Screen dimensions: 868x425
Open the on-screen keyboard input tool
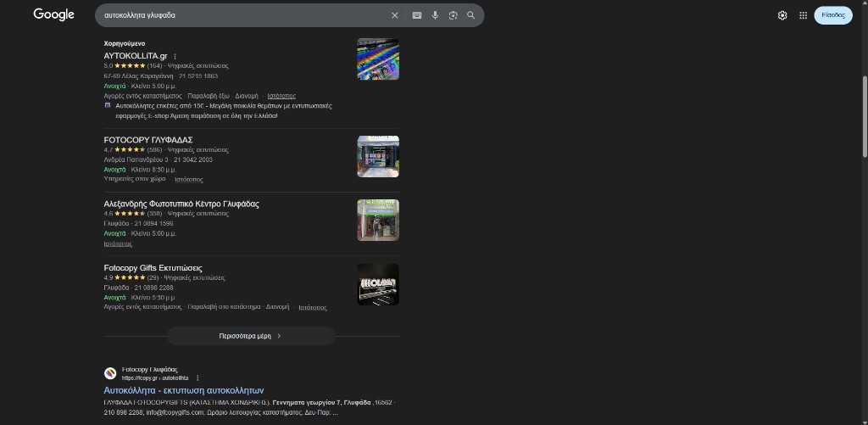417,15
